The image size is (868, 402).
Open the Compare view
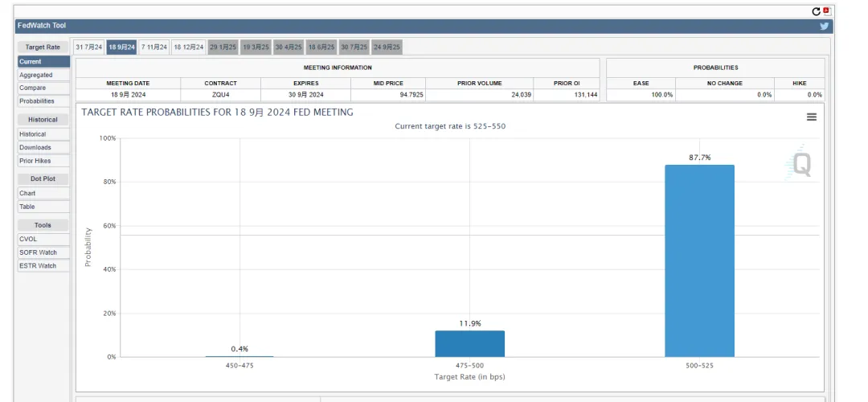tap(43, 88)
